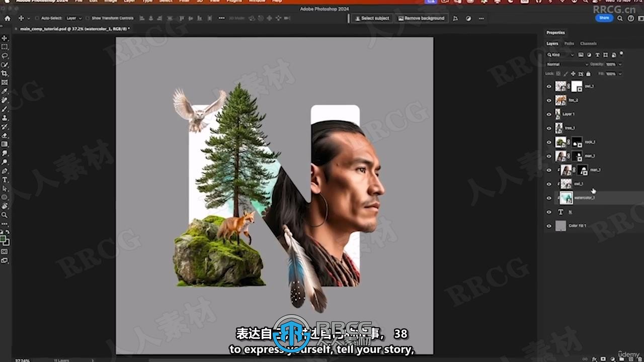Viewport: 644px width, 362px height.
Task: Filter layers by type layer icon
Action: 597,54
